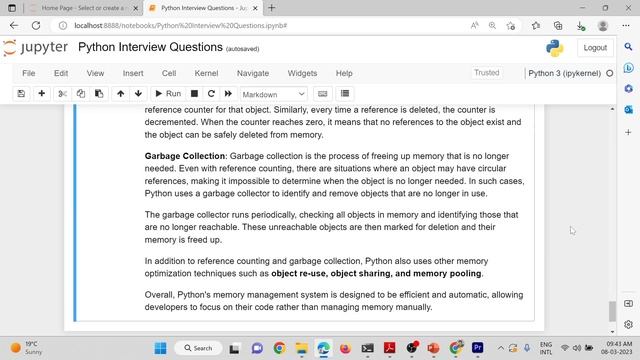Viewport: 640px width, 360px height.
Task: Open the View menu
Action: click(x=95, y=73)
